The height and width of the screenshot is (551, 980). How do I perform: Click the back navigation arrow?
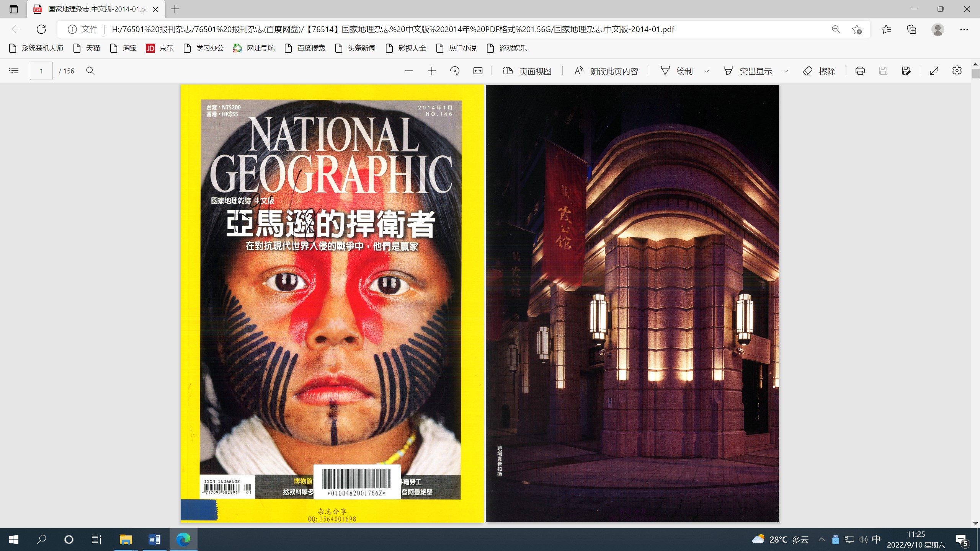[x=16, y=29]
